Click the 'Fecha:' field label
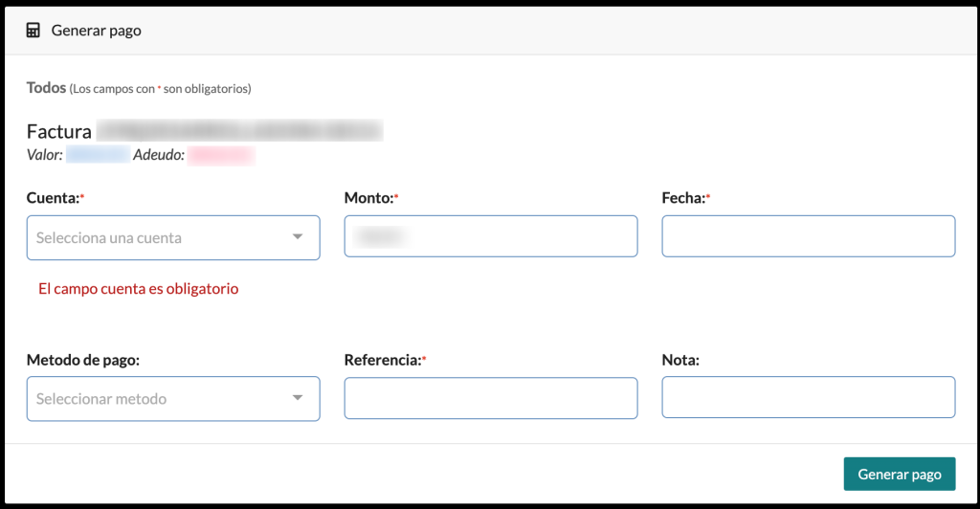The width and height of the screenshot is (980, 509). tap(684, 198)
